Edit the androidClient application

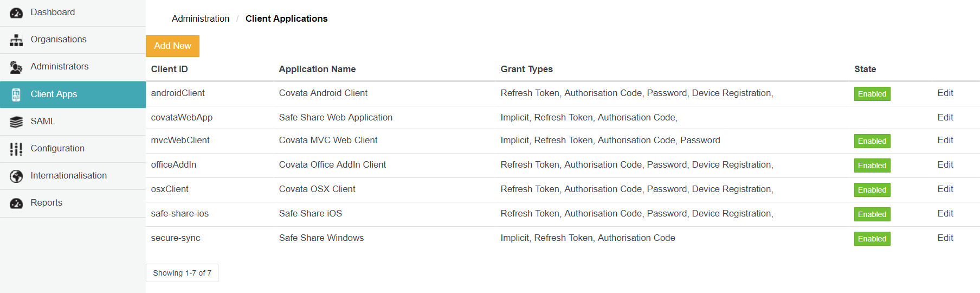(945, 93)
